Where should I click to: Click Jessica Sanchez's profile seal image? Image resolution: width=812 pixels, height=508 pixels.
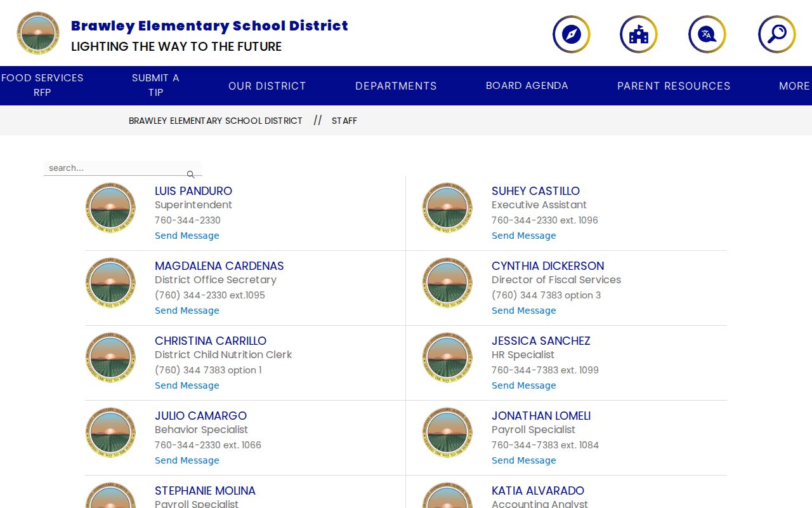click(x=447, y=358)
